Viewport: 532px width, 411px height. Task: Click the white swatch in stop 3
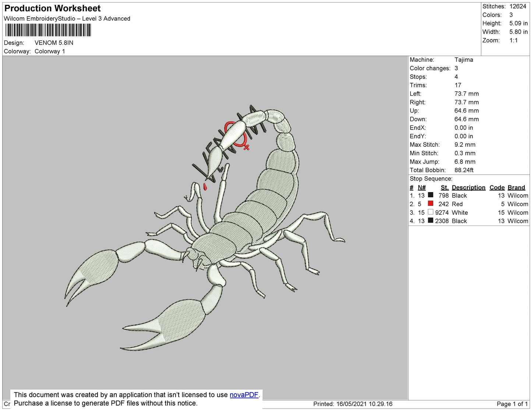pos(430,212)
